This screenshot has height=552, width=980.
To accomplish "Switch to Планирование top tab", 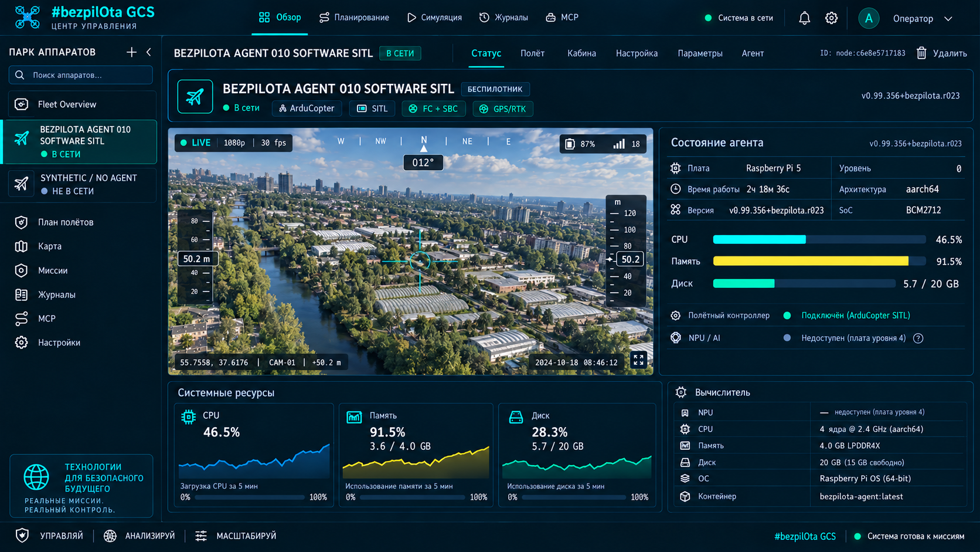I will tap(354, 18).
